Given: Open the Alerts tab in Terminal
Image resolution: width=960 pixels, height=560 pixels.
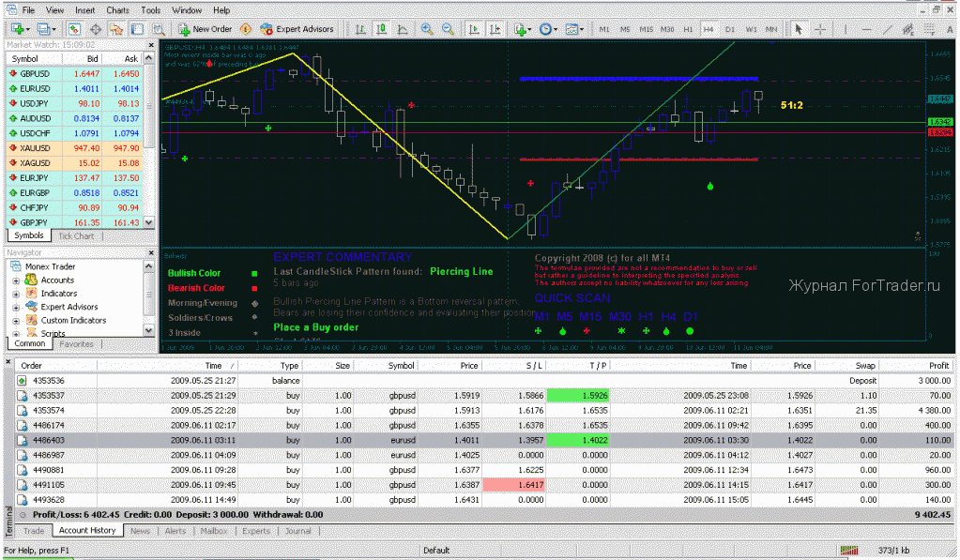Looking at the screenshot, I should coord(175,530).
